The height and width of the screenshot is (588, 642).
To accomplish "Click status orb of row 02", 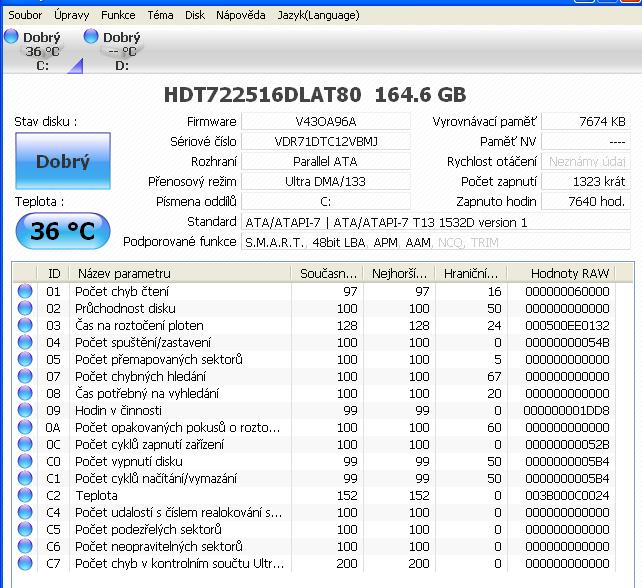I will [25, 308].
